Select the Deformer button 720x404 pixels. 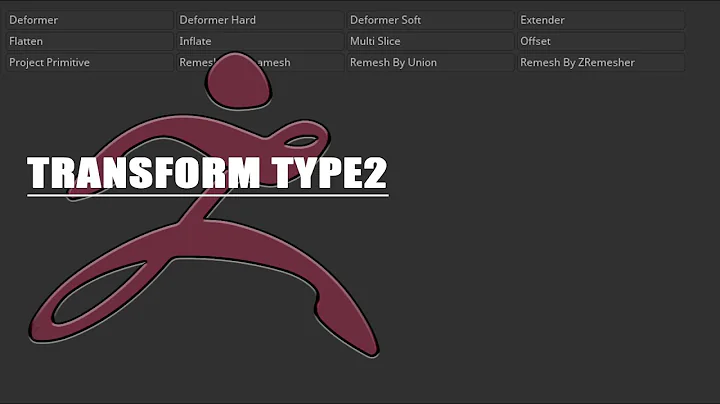point(89,20)
